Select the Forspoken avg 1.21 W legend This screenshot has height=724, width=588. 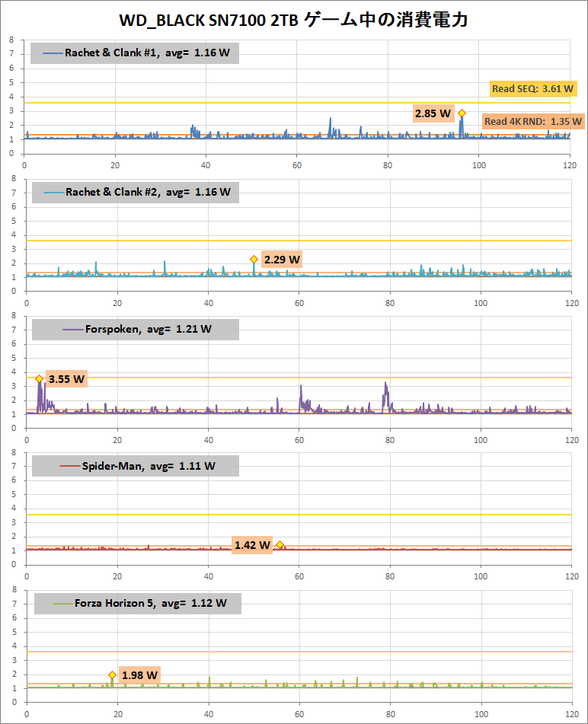pos(136,329)
